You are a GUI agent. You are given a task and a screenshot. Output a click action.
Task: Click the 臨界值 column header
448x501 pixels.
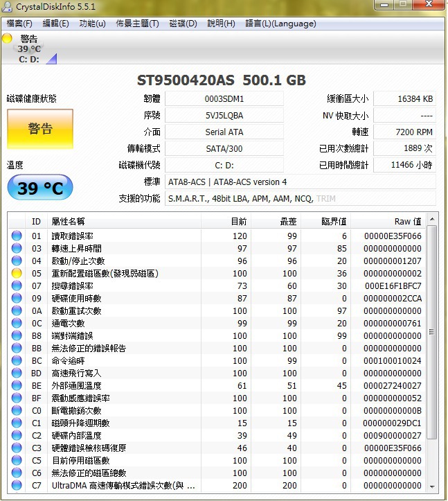click(x=325, y=221)
